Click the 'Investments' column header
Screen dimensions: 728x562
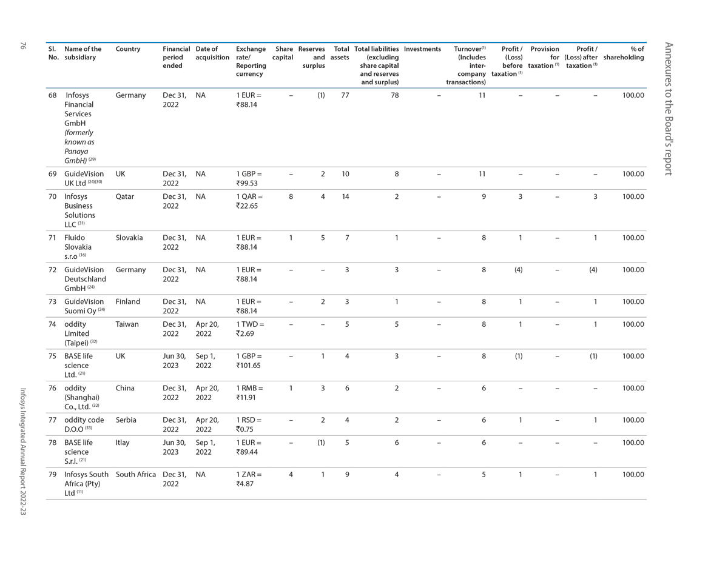(422, 49)
